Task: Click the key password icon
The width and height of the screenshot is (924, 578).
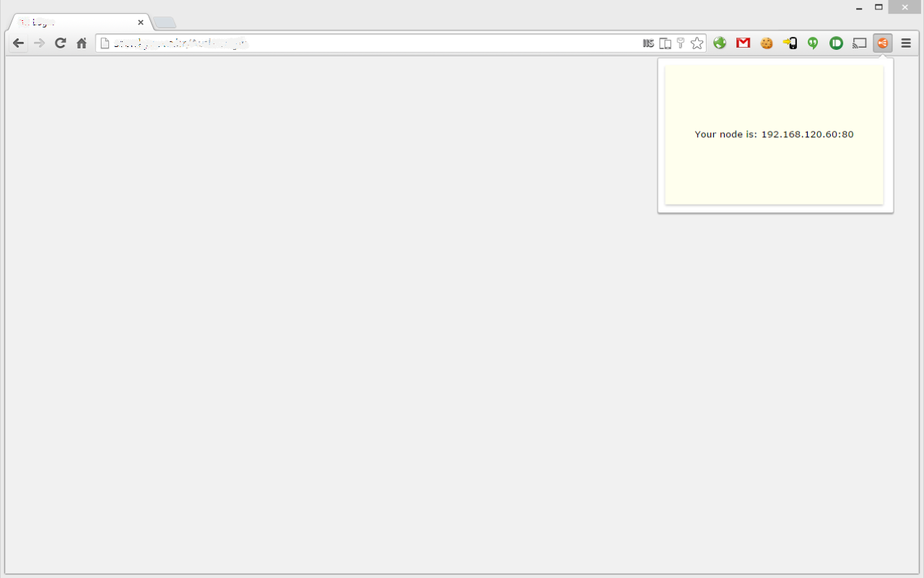Action: pyautogui.click(x=680, y=43)
